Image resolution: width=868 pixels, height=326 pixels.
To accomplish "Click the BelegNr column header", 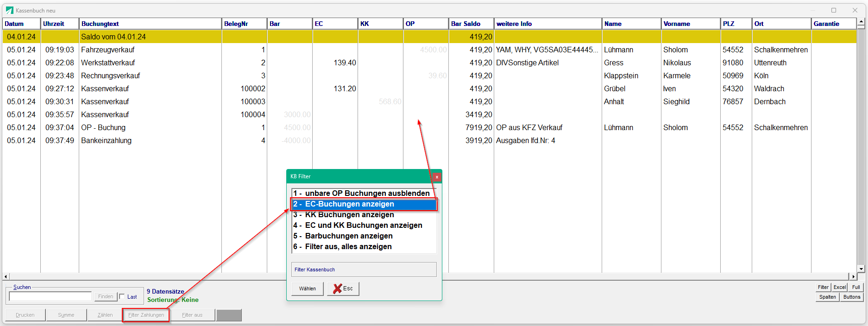I will (x=245, y=24).
